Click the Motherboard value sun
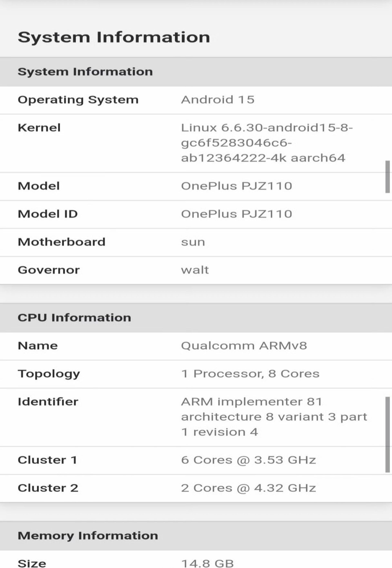The image size is (392, 568). click(x=193, y=242)
